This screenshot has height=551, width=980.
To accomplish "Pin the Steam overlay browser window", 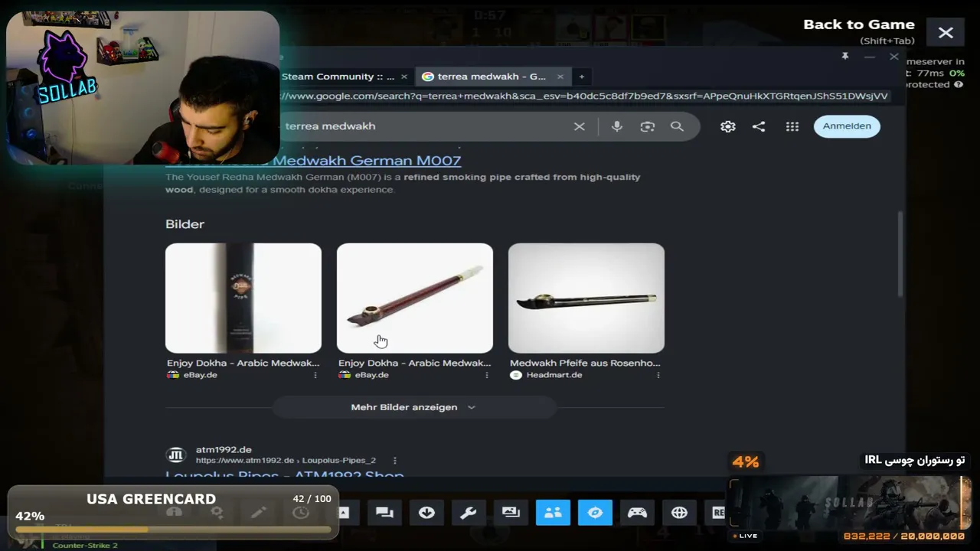I will (845, 57).
